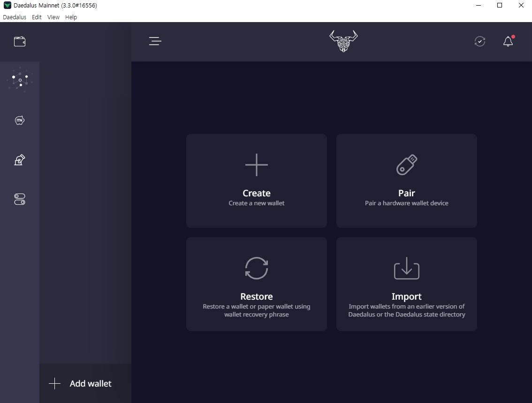Open Settings via the toggles icon
The image size is (532, 403).
pos(20,199)
